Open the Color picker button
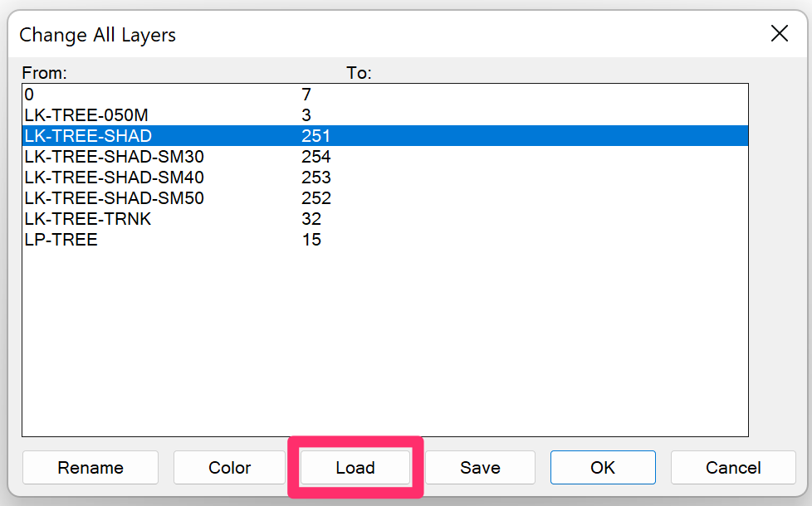 click(x=229, y=467)
